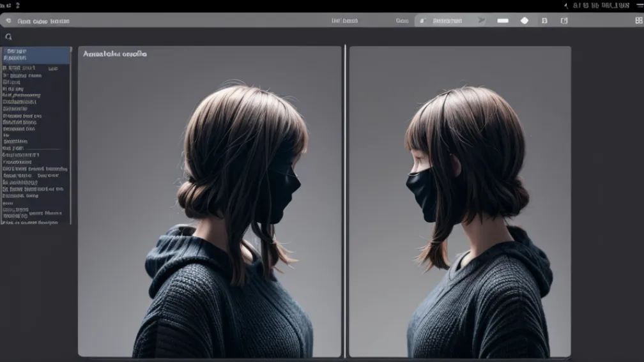This screenshot has width=644, height=362.
Task: Select the last entry in the left sidebar list
Action: (x=30, y=222)
